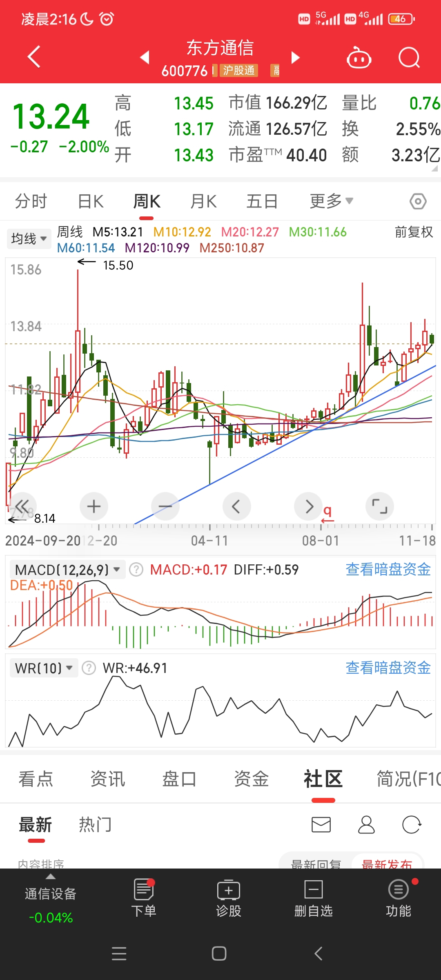The height and width of the screenshot is (980, 441).
Task: Open the 资讯 news tab
Action: pyautogui.click(x=108, y=779)
